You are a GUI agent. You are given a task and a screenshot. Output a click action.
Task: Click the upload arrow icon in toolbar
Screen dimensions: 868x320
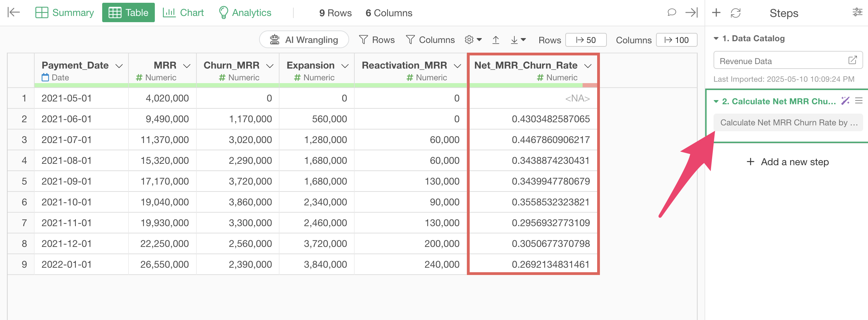point(496,40)
